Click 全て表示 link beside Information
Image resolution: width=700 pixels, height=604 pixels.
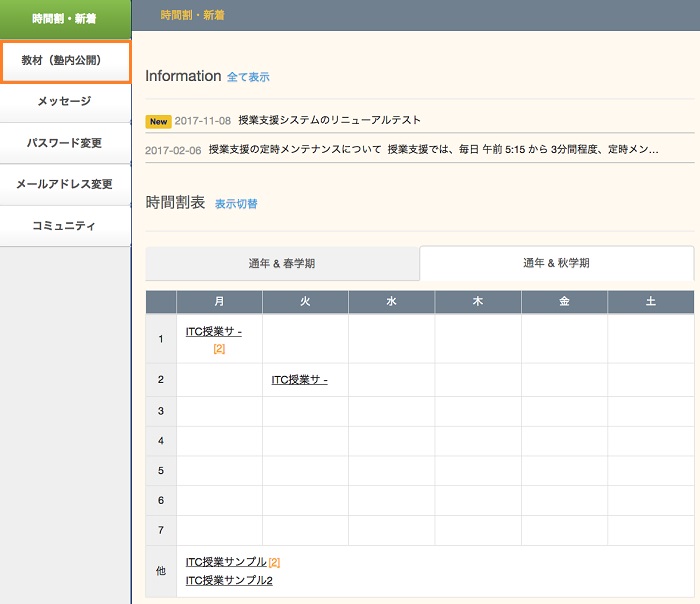point(248,77)
